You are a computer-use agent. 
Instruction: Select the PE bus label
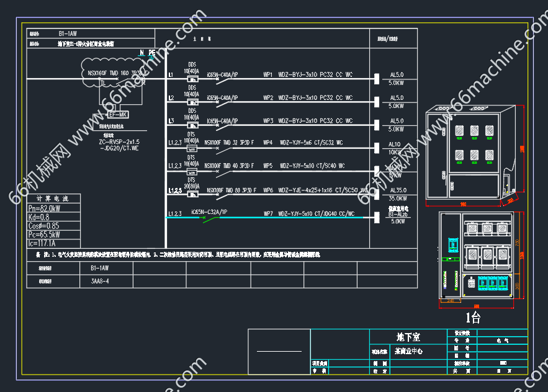pos(151,53)
